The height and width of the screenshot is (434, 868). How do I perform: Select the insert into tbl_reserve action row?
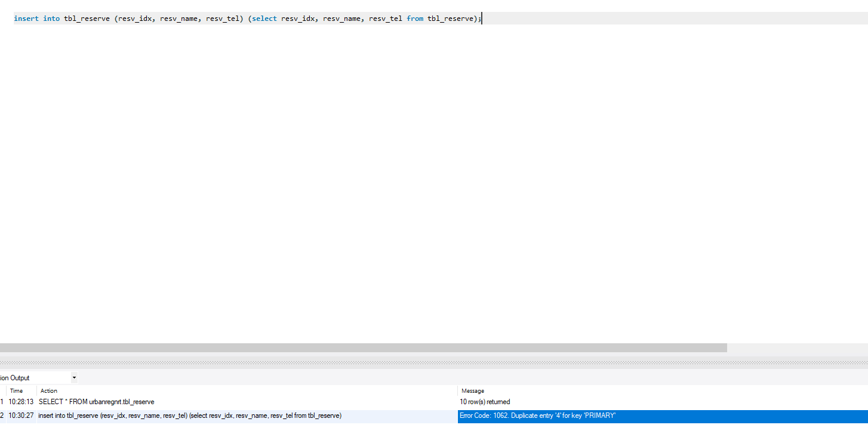pyautogui.click(x=190, y=415)
